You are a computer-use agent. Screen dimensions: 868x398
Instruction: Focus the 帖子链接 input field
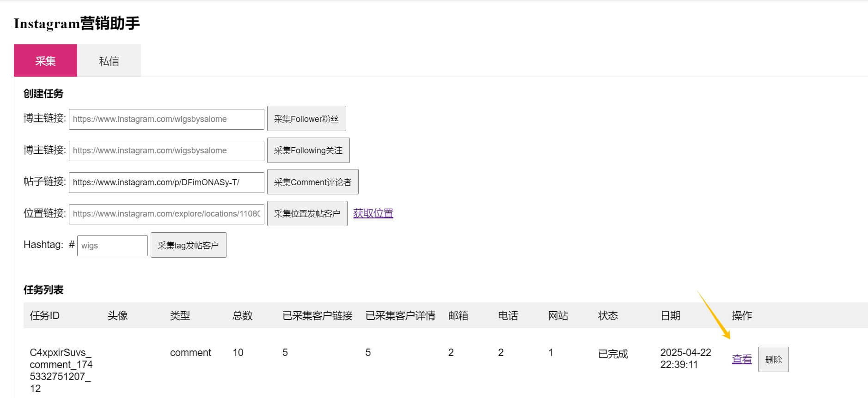click(x=166, y=182)
